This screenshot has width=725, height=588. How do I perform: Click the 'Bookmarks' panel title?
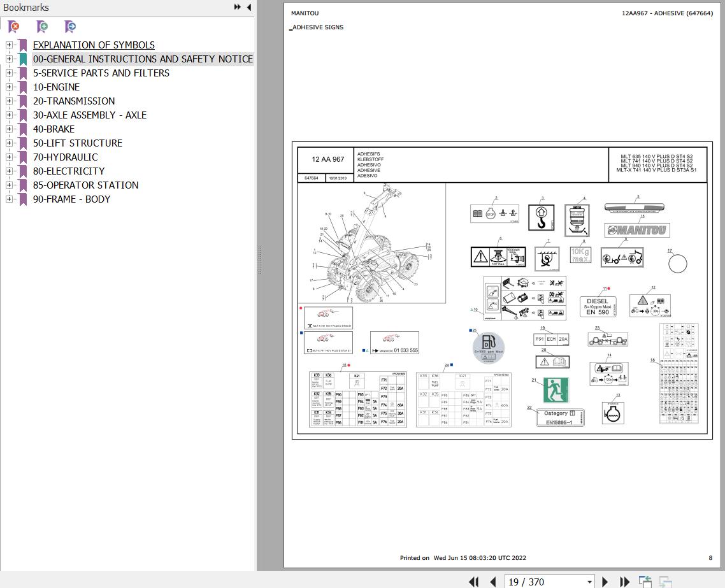[26, 8]
